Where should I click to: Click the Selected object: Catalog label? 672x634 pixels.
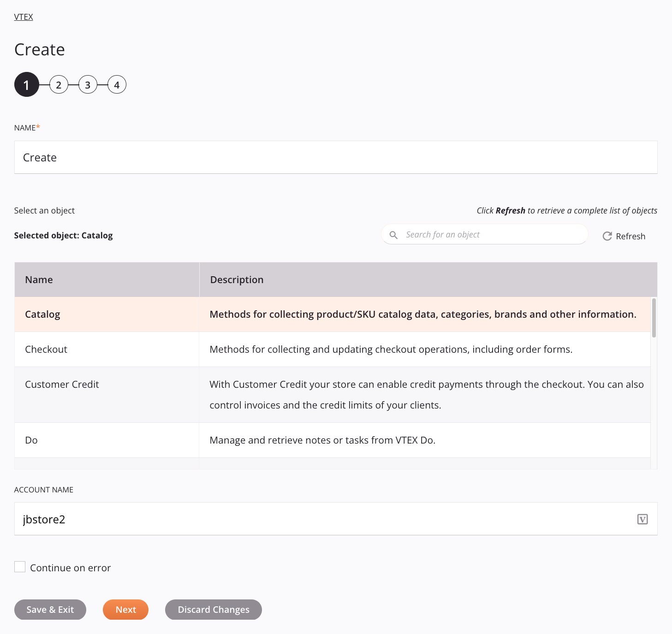[x=64, y=236]
